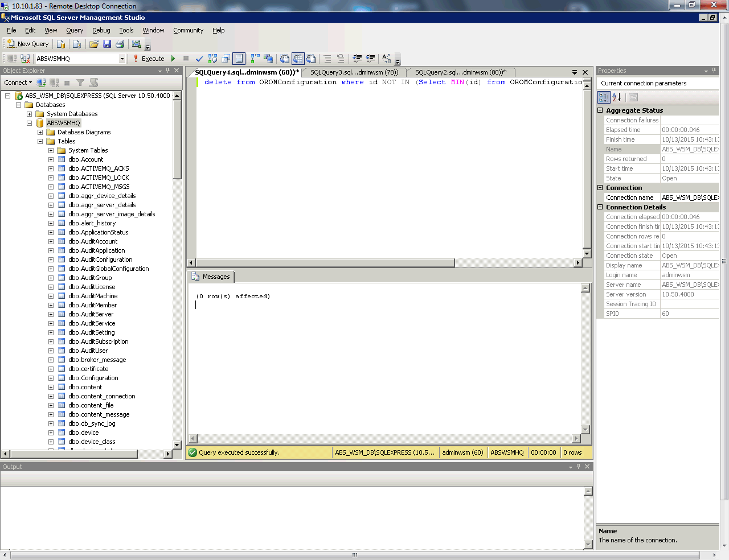Collapse the ABSWSMHQ database node

tap(29, 123)
